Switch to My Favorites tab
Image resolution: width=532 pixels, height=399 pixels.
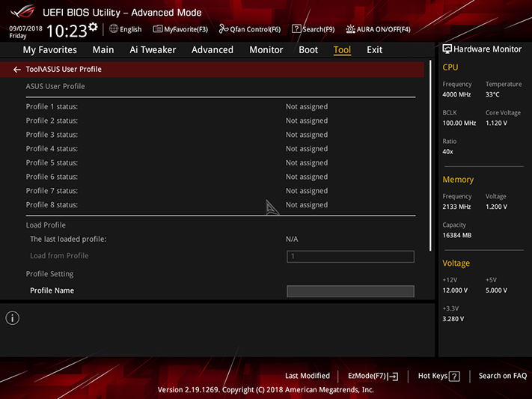click(50, 50)
